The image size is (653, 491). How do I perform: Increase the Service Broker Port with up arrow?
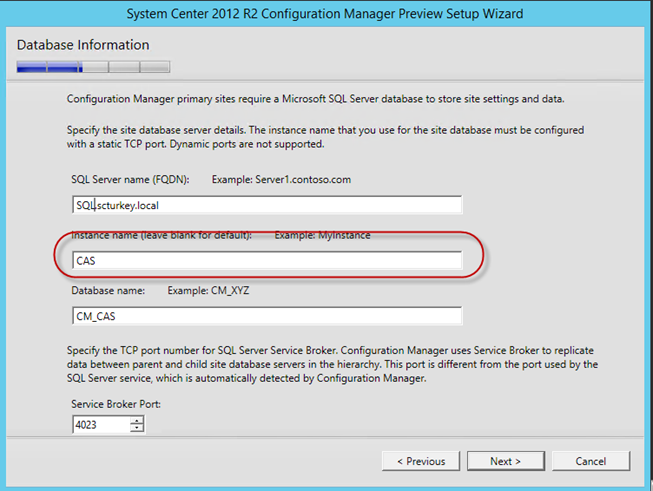pyautogui.click(x=137, y=421)
